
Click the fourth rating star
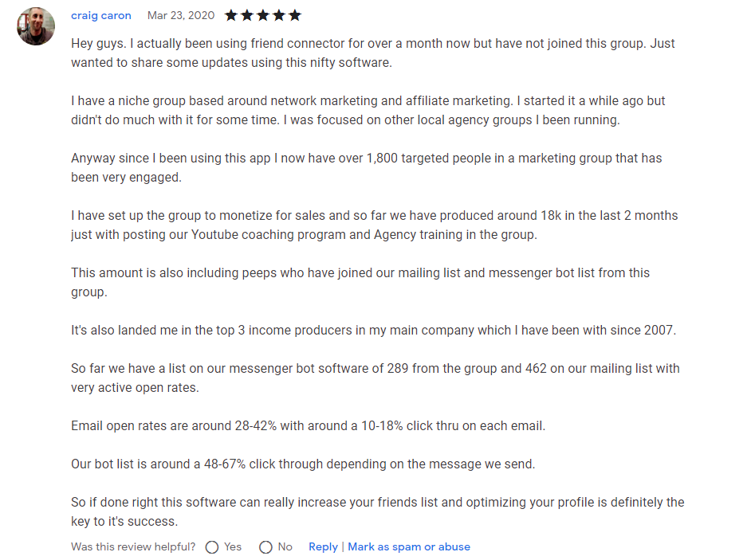point(279,15)
